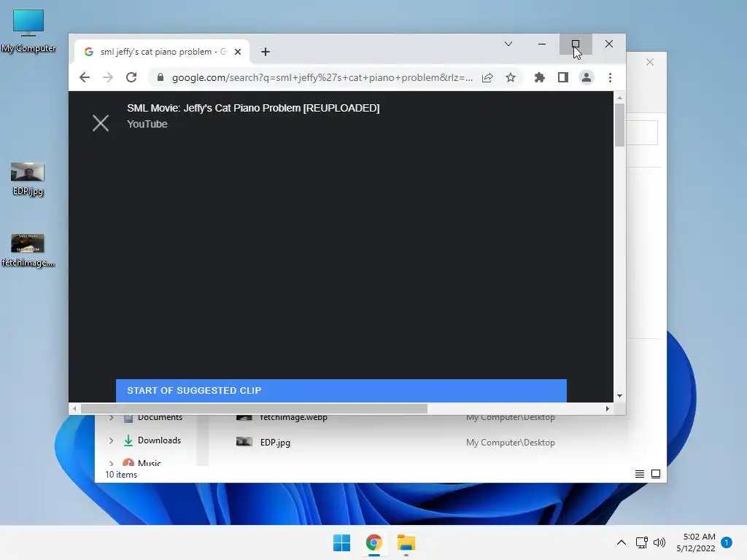
Task: Click the scroll up arrow in Chrome
Action: pos(619,98)
